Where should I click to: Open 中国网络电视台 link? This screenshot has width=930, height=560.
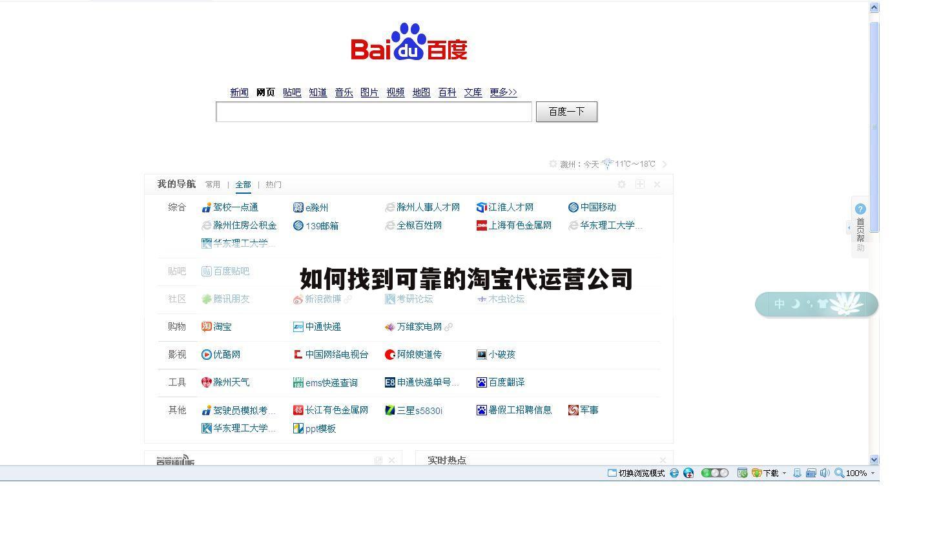click(x=336, y=355)
